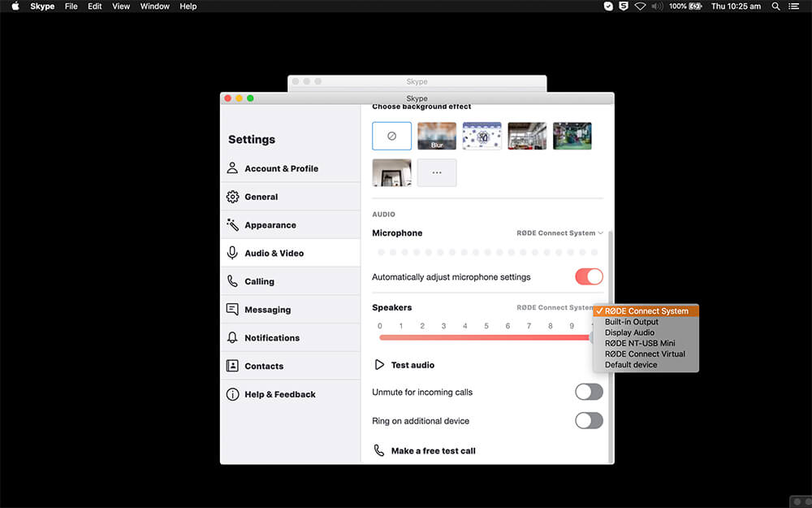Click Make a free test call
812x508 pixels.
tap(434, 451)
